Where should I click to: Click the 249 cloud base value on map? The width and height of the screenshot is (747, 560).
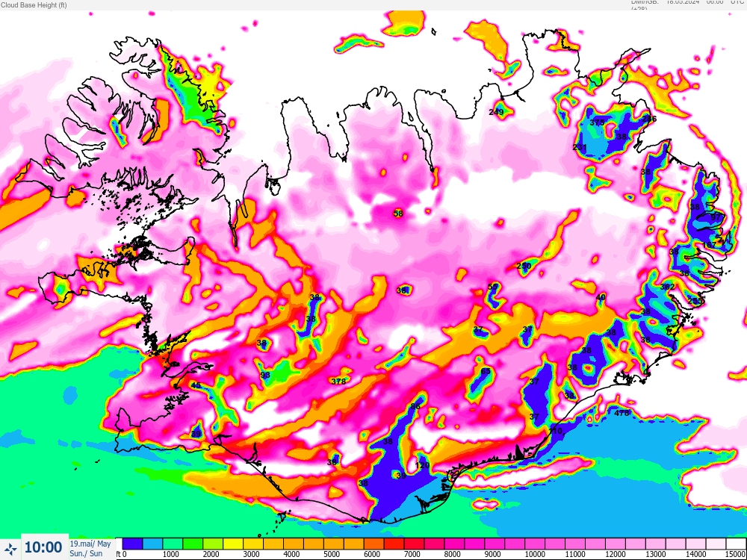click(496, 113)
